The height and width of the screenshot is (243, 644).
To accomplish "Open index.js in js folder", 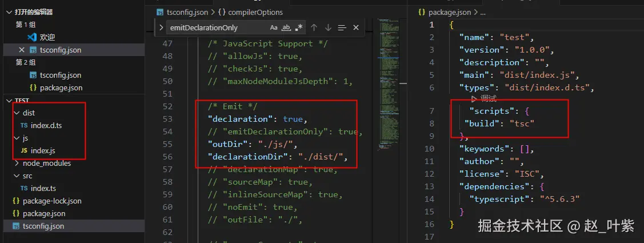I will click(x=43, y=150).
